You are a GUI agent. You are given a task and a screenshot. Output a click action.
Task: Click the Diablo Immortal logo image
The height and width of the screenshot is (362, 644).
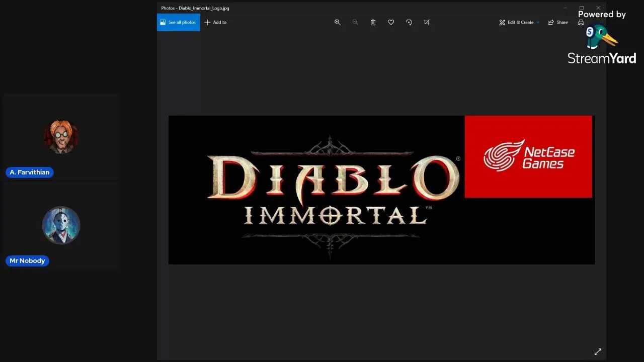pyautogui.click(x=381, y=190)
